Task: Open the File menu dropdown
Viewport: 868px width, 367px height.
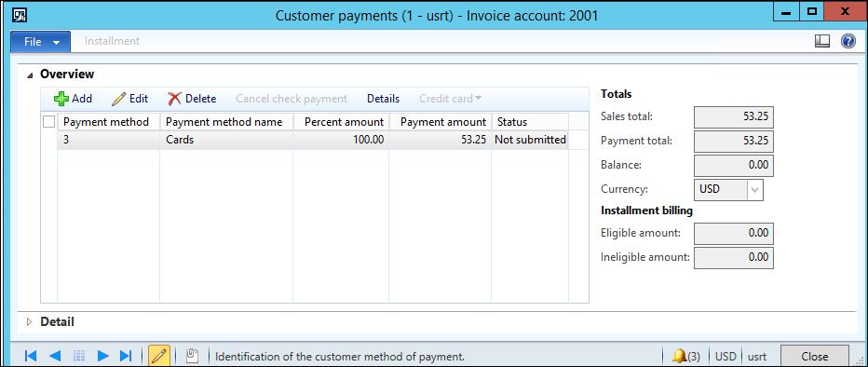Action: click(40, 42)
